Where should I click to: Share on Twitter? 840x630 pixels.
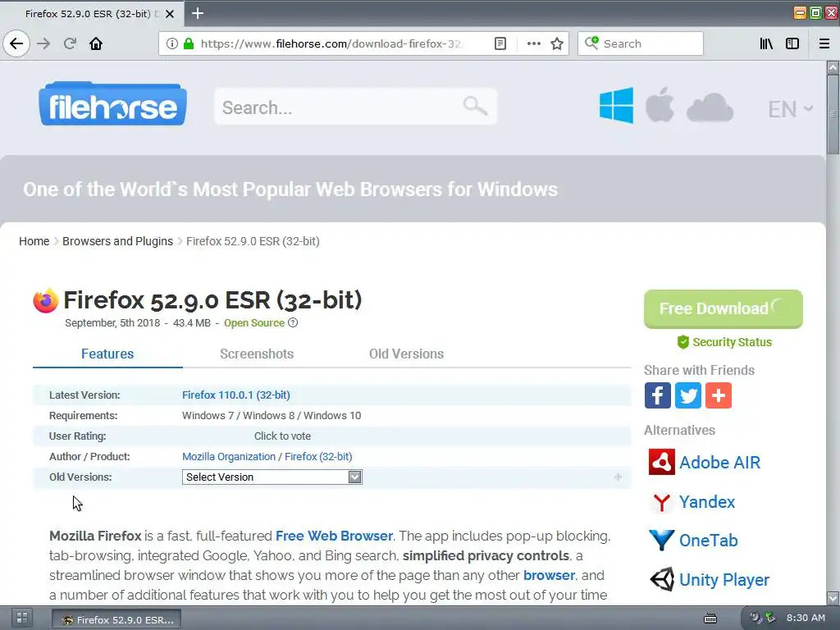[x=688, y=395]
